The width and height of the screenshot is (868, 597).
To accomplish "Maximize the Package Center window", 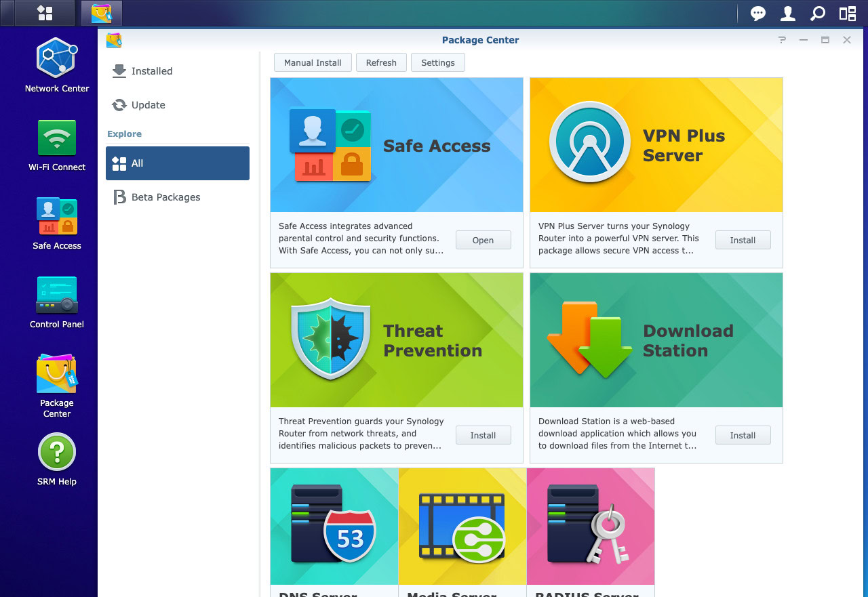I will 825,40.
